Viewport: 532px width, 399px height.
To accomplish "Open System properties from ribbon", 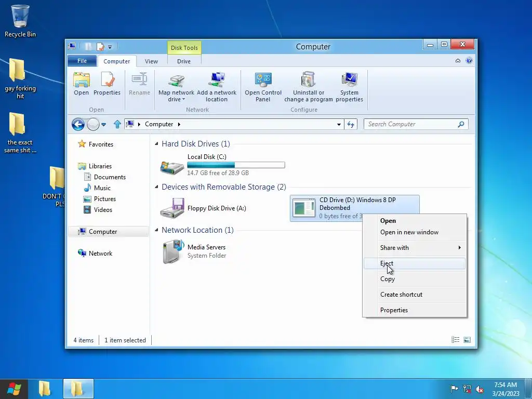I will 349,87.
